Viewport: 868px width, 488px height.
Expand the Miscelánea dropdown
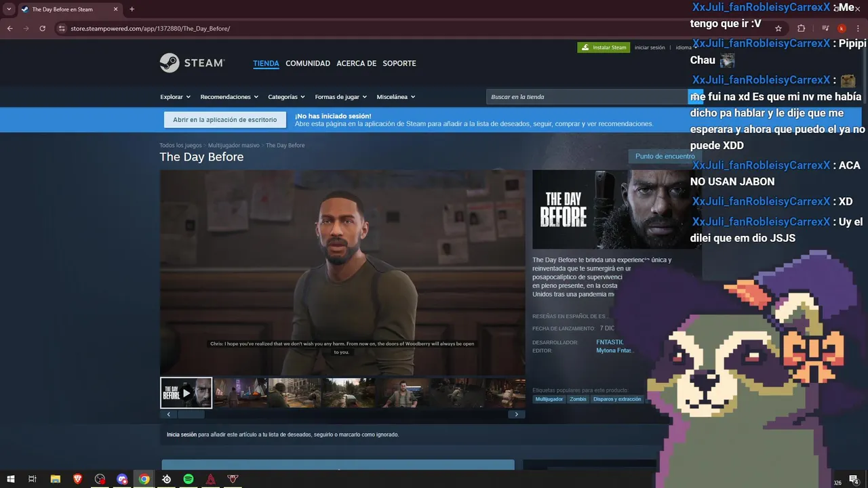(395, 97)
